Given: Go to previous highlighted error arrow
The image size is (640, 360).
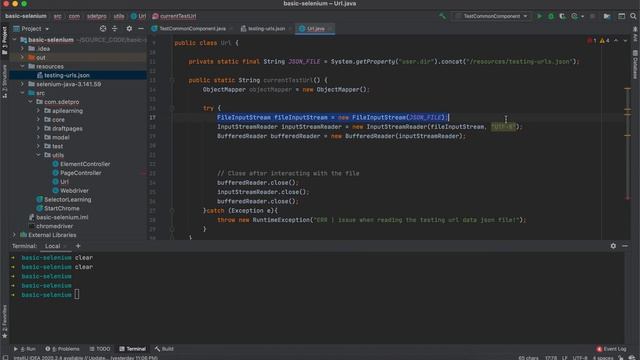Looking at the screenshot, I should tap(616, 40).
